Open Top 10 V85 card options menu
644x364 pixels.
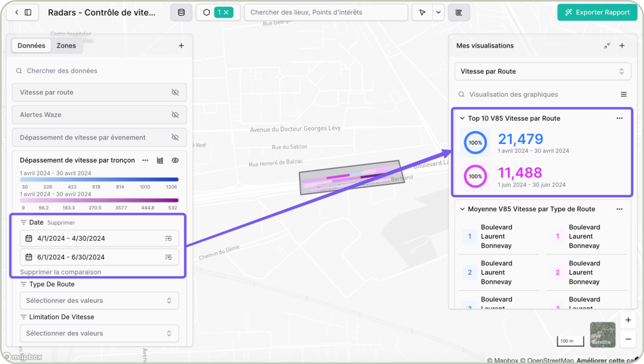(619, 118)
